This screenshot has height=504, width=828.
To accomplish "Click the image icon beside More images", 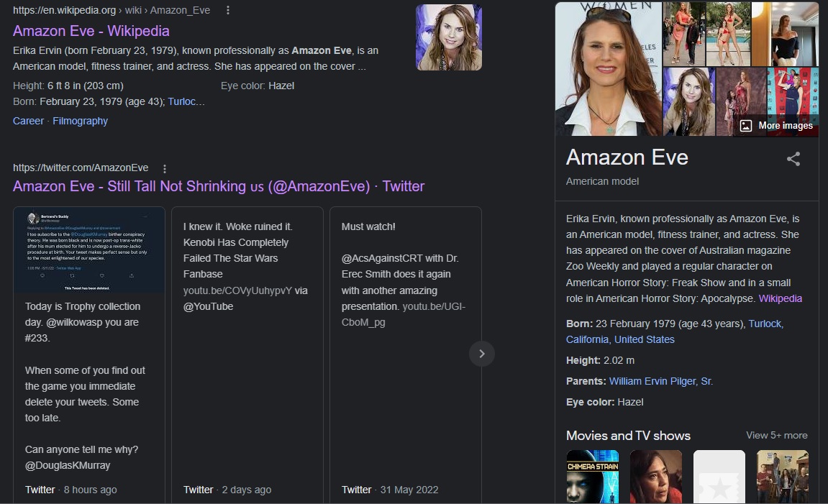I will [x=745, y=126].
